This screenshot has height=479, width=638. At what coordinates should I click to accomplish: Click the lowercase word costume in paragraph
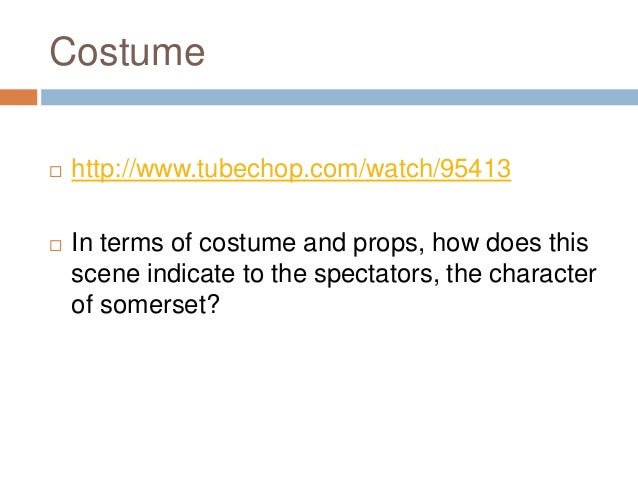click(247, 243)
